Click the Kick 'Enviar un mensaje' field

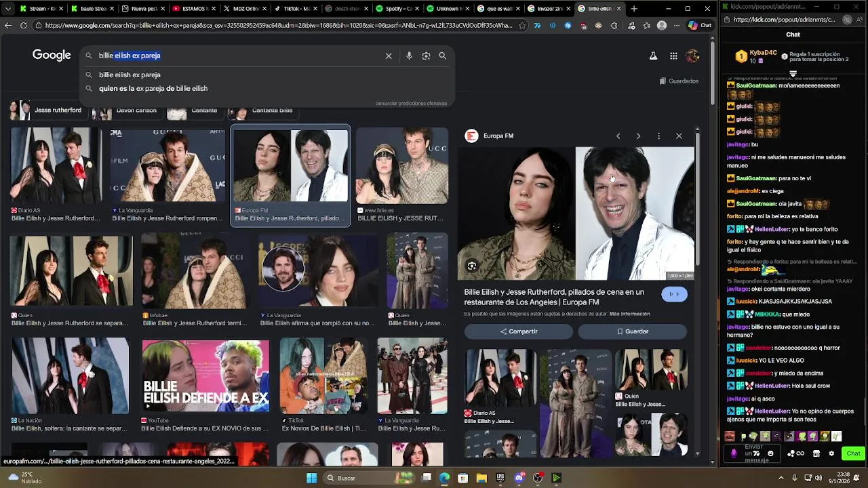[x=753, y=453]
